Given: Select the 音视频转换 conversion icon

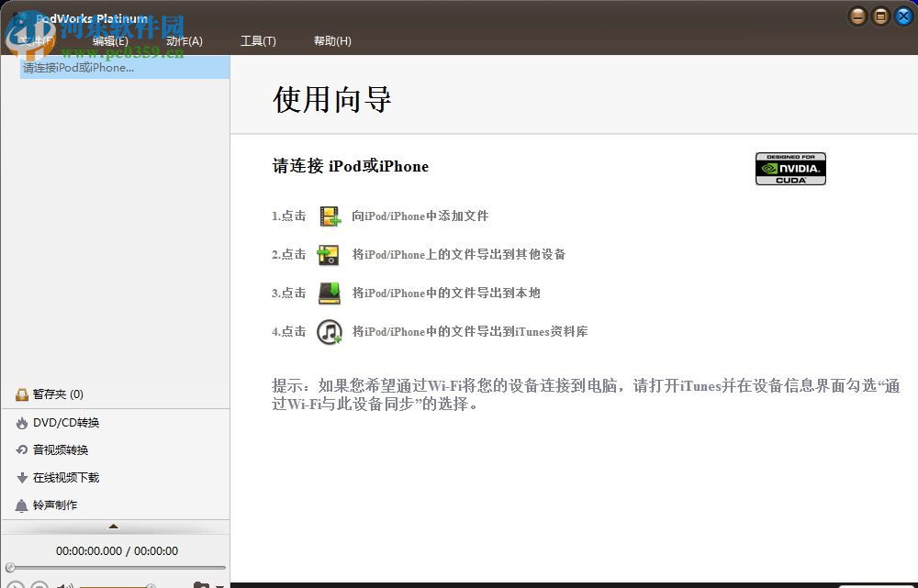Looking at the screenshot, I should click(20, 449).
